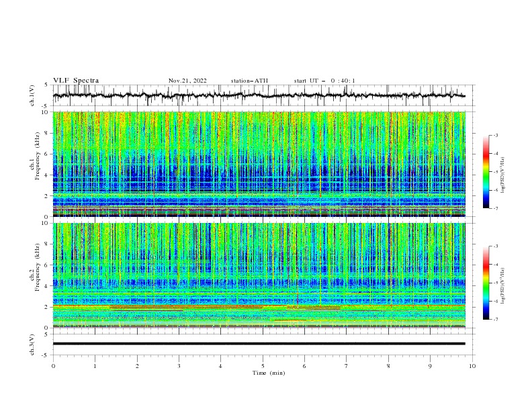Click the time axis tick label "5"
The width and height of the screenshot is (532, 411).
(263, 366)
